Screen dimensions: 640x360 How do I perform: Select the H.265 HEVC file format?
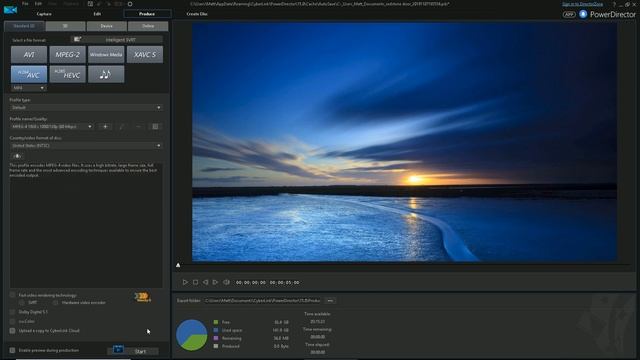click(67, 74)
